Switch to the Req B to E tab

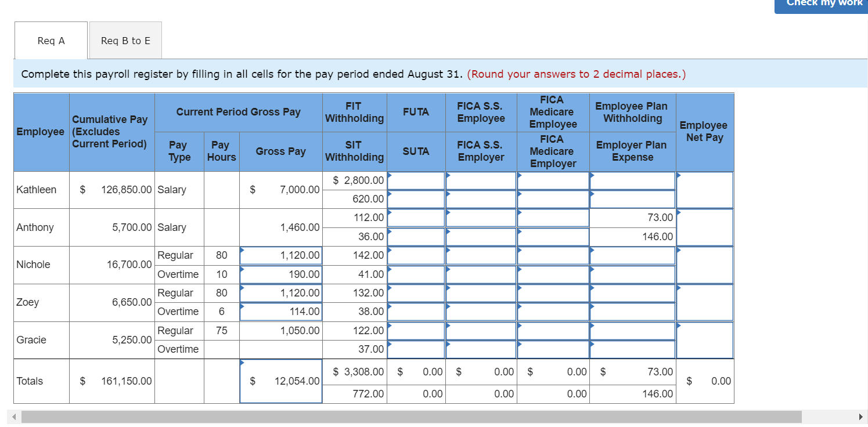point(125,40)
